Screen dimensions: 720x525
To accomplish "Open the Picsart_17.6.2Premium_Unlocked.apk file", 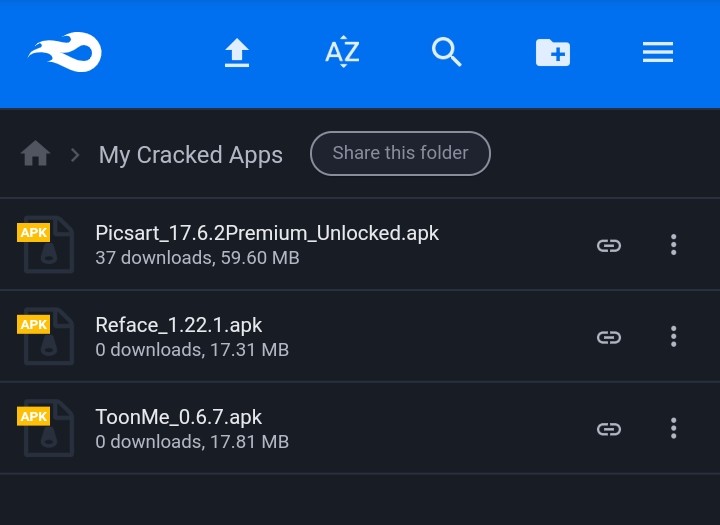I will pos(267,233).
